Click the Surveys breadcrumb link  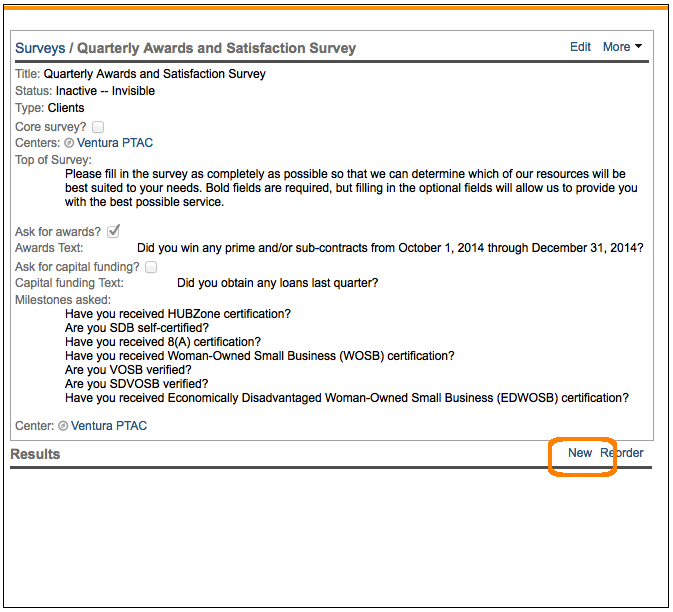click(40, 48)
